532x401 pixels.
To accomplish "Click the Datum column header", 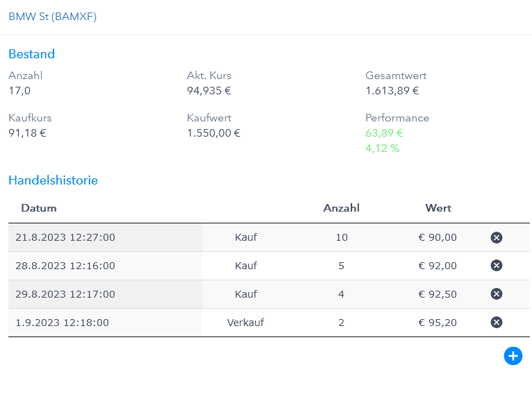I will click(39, 208).
